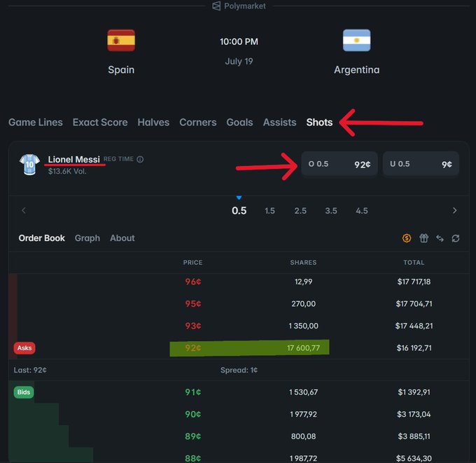The image size is (476, 463).
Task: Switch to the Halves tab
Action: (153, 123)
